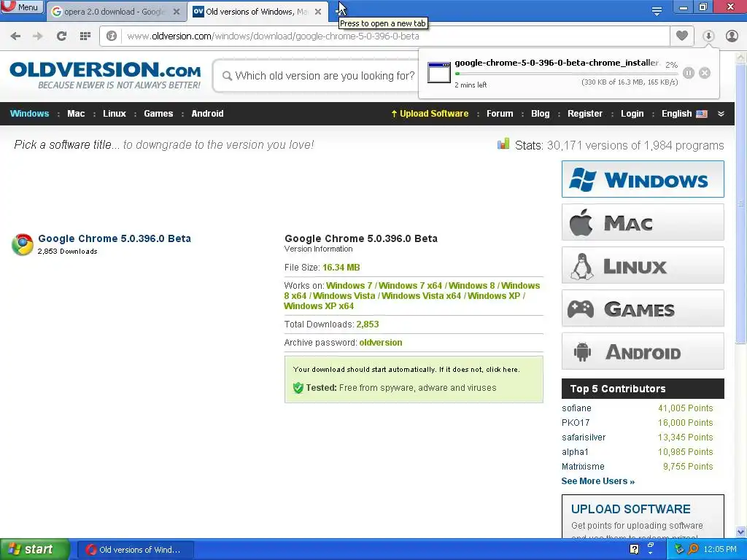Bookmark page with heart icon
The height and width of the screenshot is (560, 747).
coord(682,36)
